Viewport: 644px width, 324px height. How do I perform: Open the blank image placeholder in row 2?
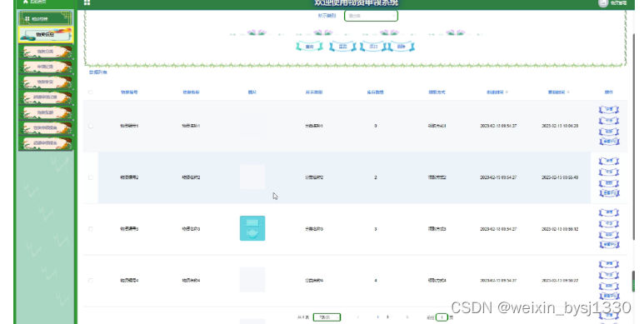pos(252,177)
